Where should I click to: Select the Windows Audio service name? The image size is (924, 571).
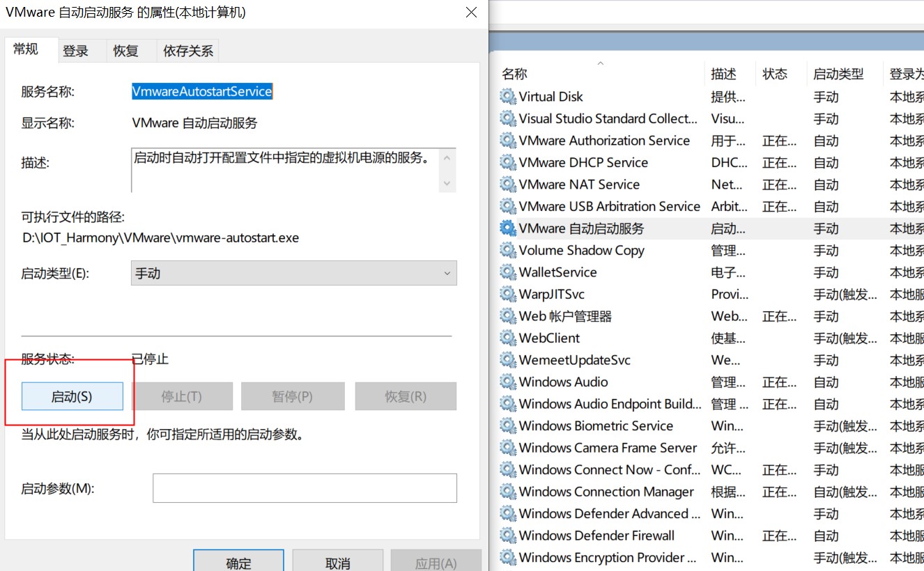point(563,382)
